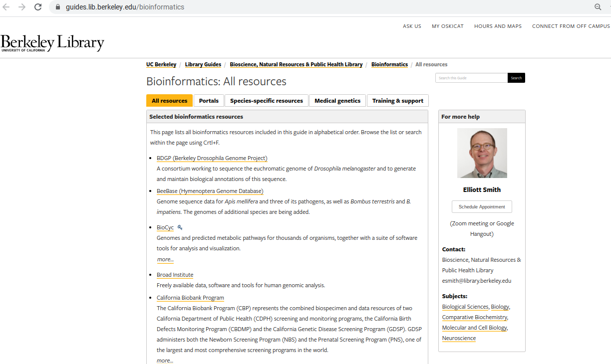Follow the Bioinformatics breadcrumb link

(x=389, y=64)
